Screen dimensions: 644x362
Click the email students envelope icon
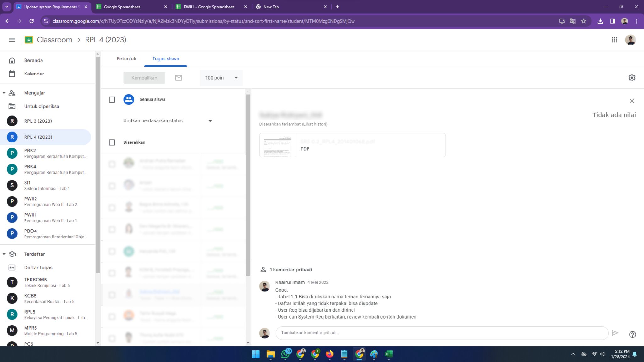pyautogui.click(x=179, y=78)
